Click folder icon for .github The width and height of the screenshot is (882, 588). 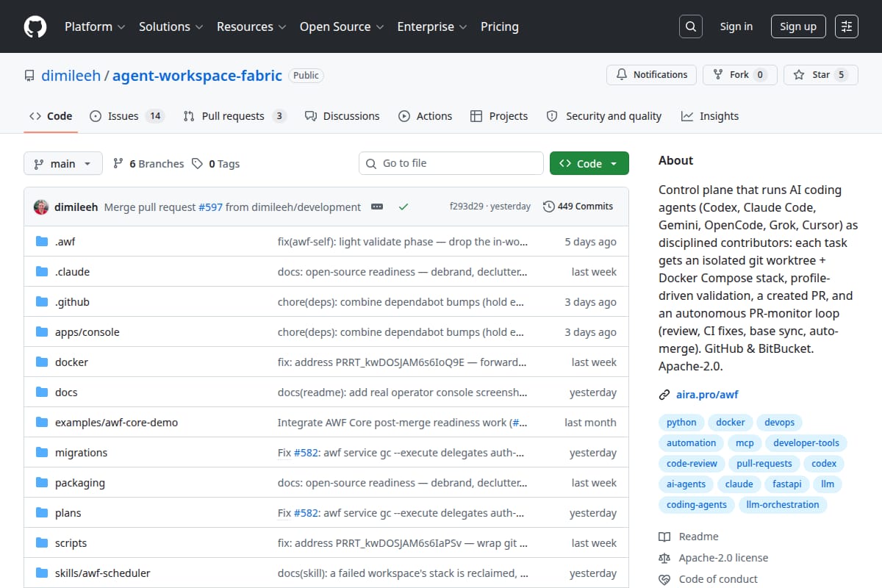42,302
